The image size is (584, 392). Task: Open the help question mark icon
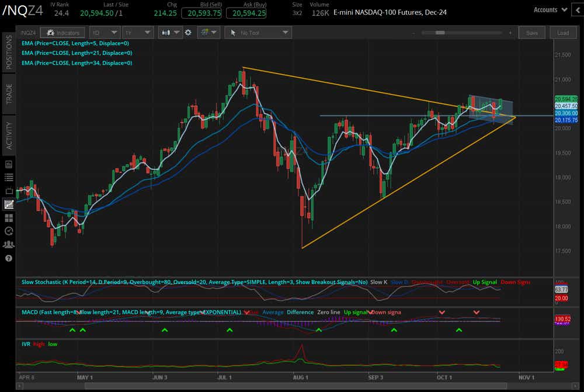click(9, 258)
